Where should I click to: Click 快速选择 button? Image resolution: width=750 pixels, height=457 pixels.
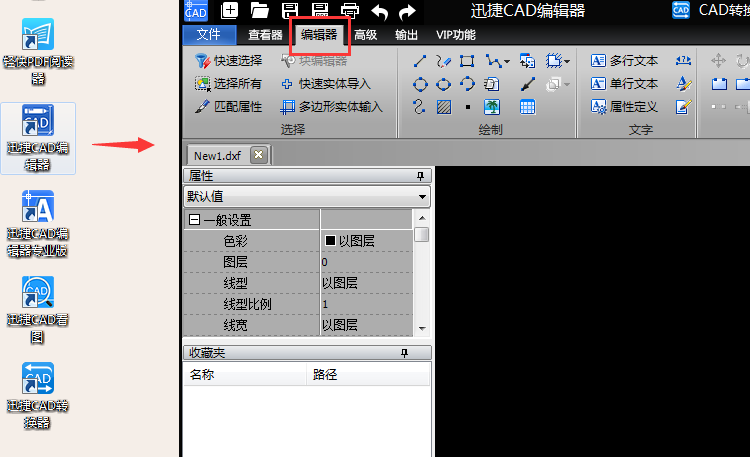tap(229, 61)
